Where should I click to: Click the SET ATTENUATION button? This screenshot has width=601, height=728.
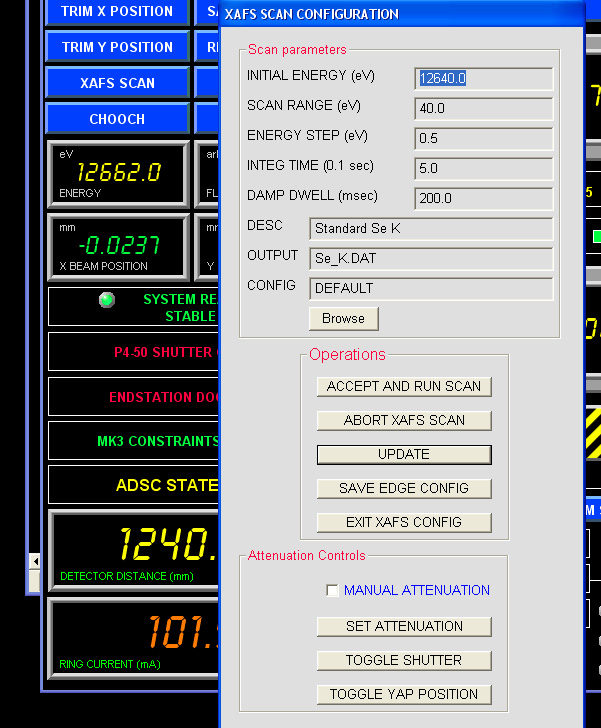tap(404, 626)
